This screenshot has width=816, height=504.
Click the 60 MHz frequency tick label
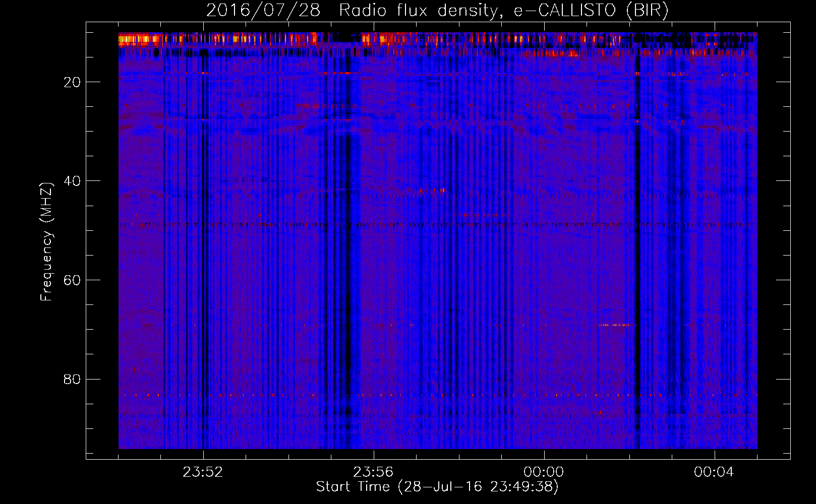coord(72,280)
